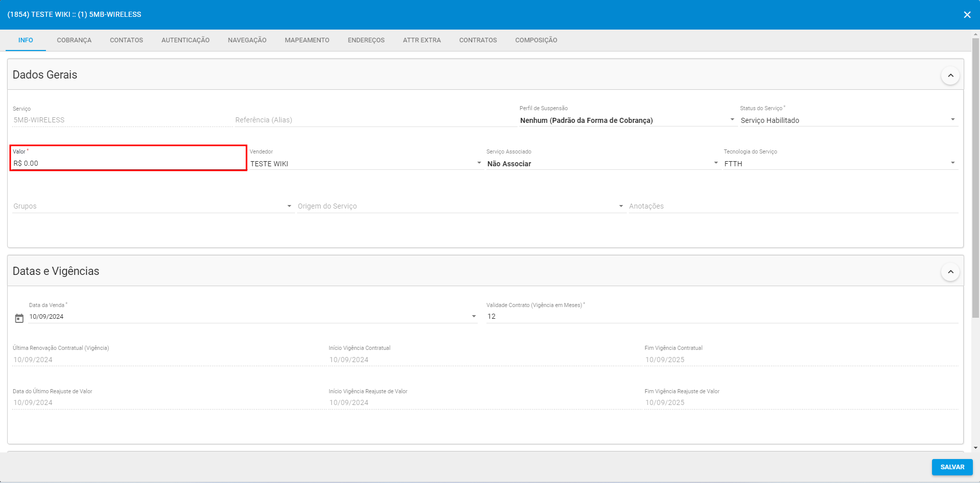Open the ENDEREÇOS tab
Viewport: 980px width, 483px height.
(x=366, y=40)
